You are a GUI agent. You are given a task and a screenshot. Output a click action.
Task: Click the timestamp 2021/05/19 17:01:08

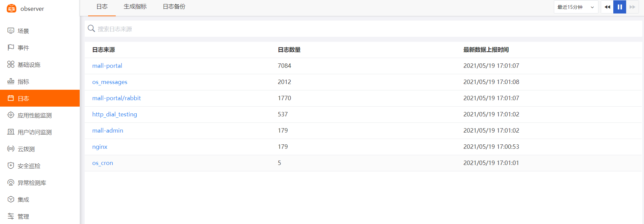[x=491, y=82]
